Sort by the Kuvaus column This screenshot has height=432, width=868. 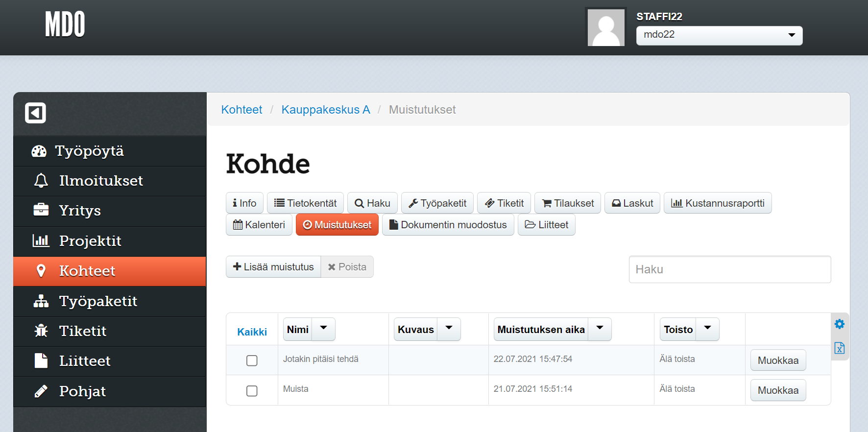[416, 329]
